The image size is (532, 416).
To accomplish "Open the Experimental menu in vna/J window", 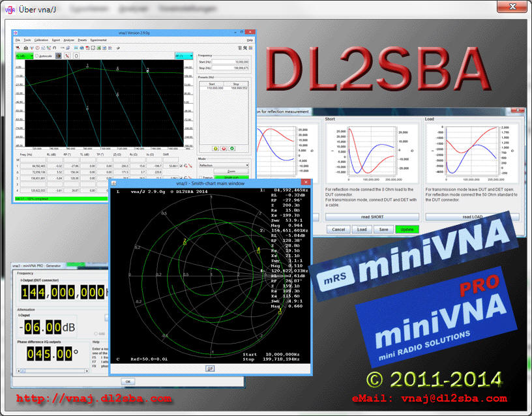I will [98, 40].
